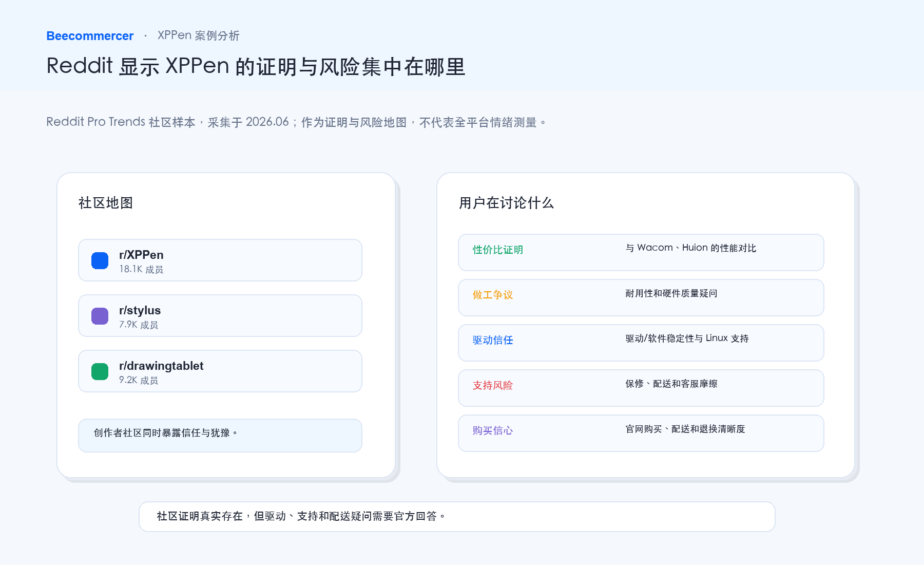Screen dimensions: 924x565
Task: Click 官网购买、配送和退换清晰度 description
Action: click(685, 429)
